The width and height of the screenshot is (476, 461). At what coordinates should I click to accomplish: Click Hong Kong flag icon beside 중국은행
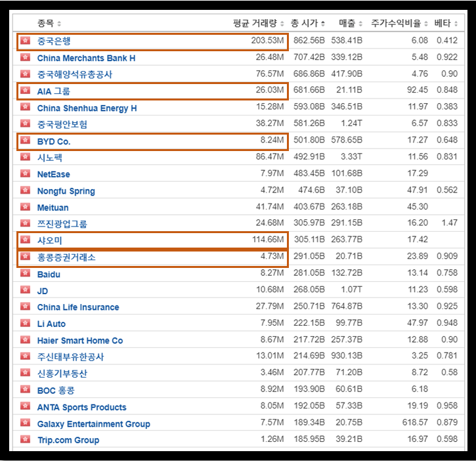[25, 40]
